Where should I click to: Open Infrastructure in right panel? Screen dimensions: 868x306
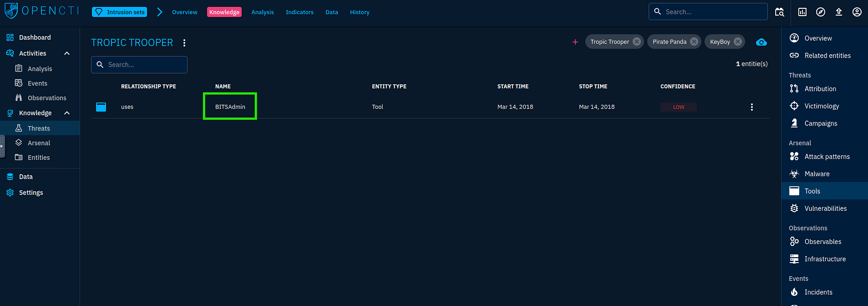tap(825, 259)
